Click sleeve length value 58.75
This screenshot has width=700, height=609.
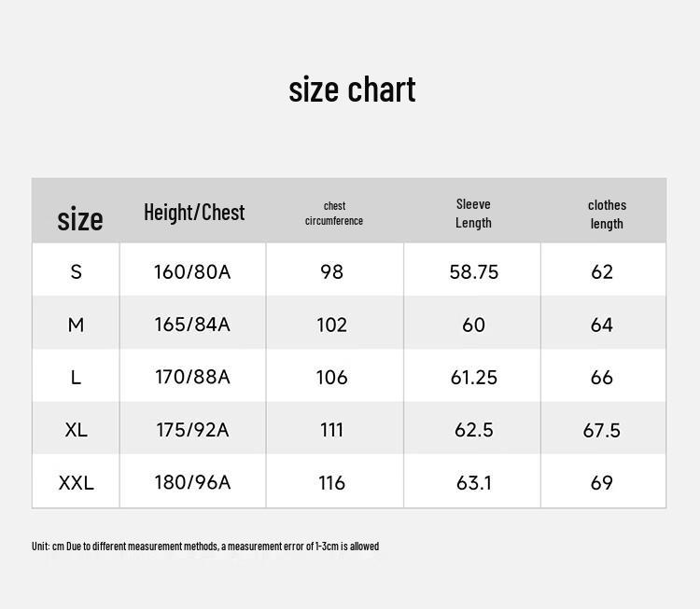click(x=473, y=271)
